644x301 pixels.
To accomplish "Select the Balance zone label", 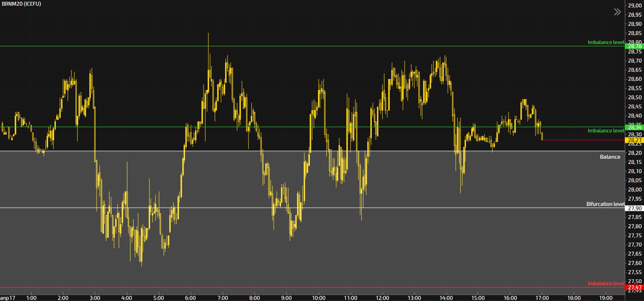I will [610, 157].
